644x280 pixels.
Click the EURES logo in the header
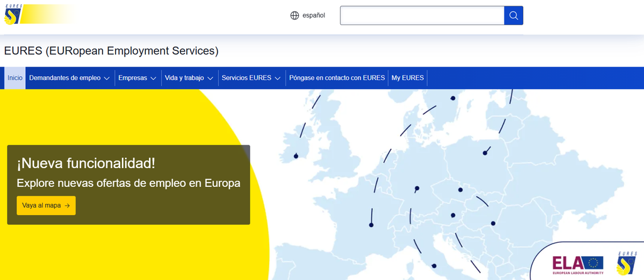click(x=14, y=15)
